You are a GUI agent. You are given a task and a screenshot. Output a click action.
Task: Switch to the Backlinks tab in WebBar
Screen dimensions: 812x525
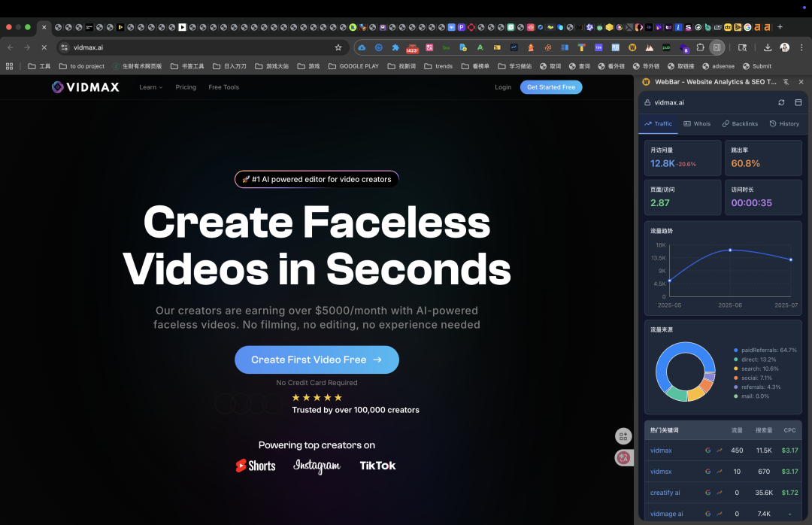pyautogui.click(x=740, y=124)
